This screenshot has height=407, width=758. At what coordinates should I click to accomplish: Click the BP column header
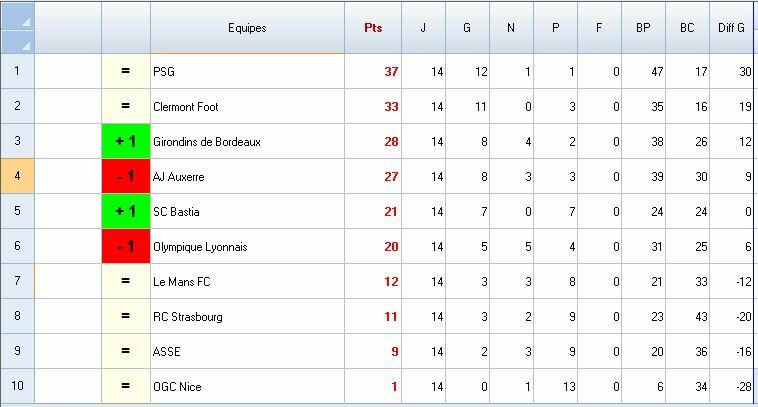[643, 28]
